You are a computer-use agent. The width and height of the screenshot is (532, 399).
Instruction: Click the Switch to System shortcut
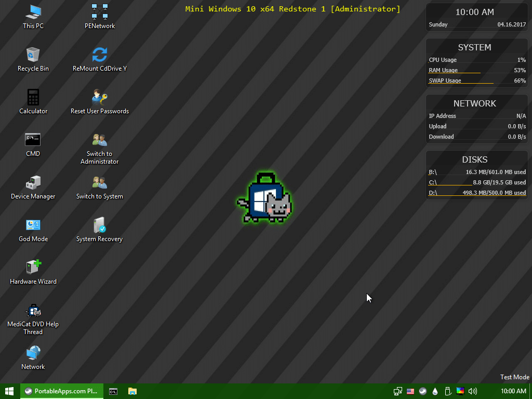100,187
